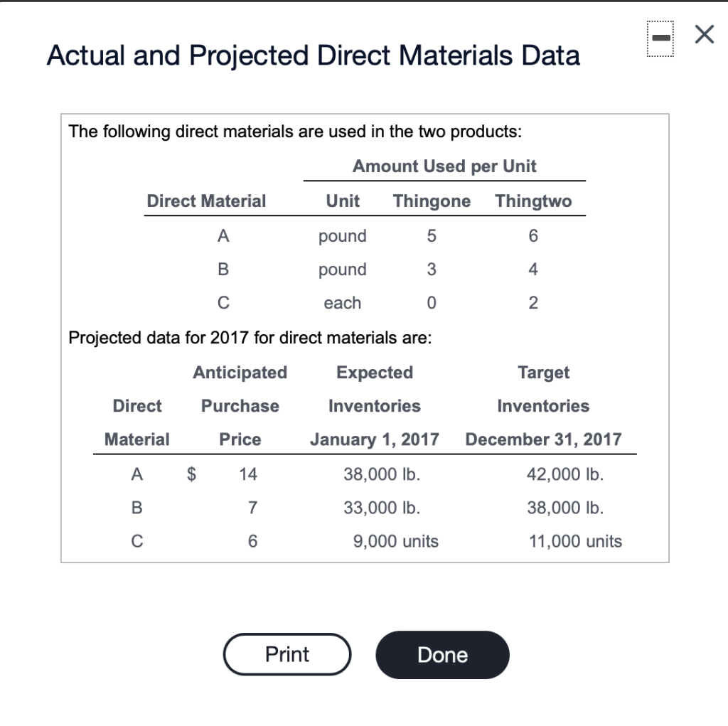The image size is (728, 726).
Task: Close the Actual and Projected Direct Materials dialog
Action: [703, 34]
